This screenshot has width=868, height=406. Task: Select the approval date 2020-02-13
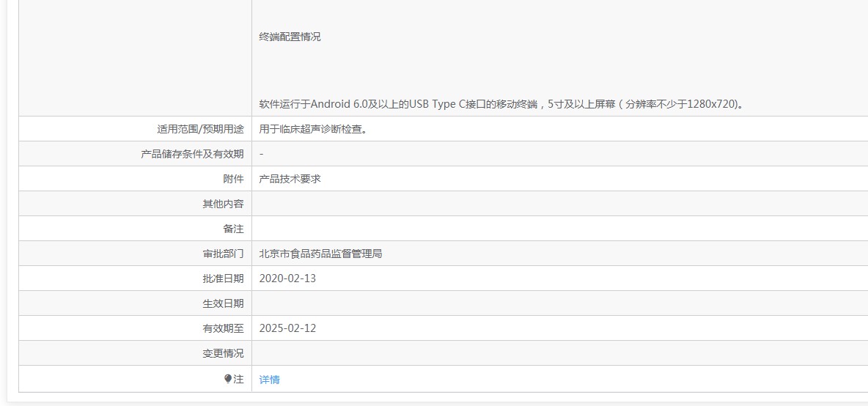pos(287,278)
